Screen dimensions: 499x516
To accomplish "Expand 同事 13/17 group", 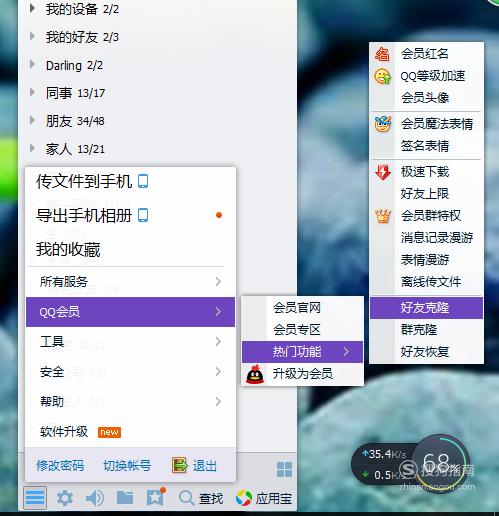I will click(32, 92).
